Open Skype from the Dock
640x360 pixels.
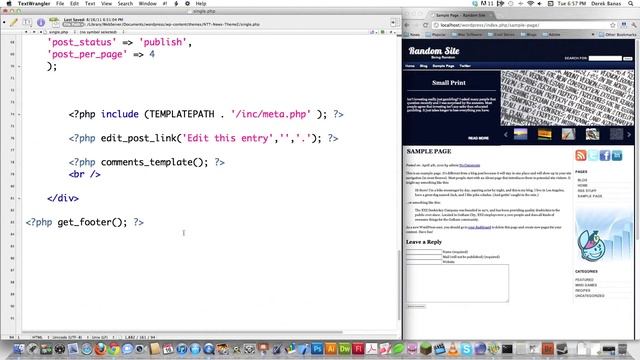pos(466,349)
